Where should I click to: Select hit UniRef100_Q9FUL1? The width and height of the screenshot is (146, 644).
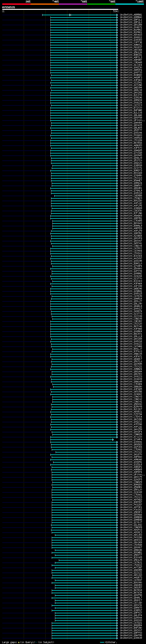(131, 20)
